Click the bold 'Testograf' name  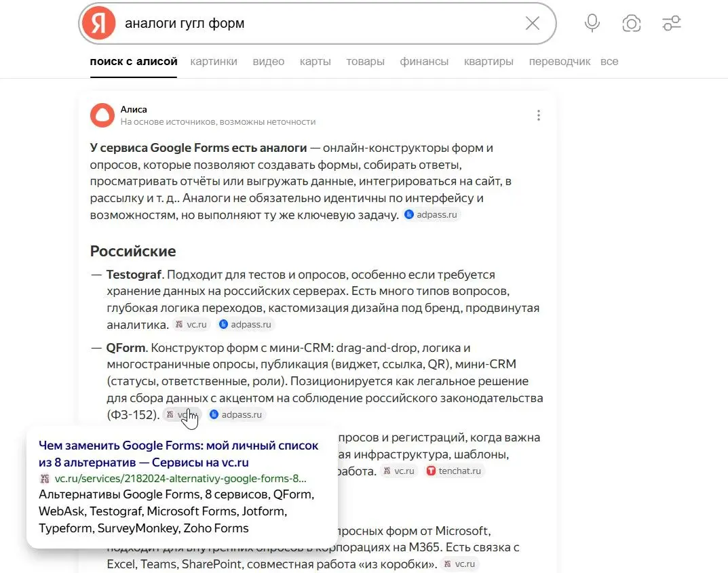[x=134, y=275]
